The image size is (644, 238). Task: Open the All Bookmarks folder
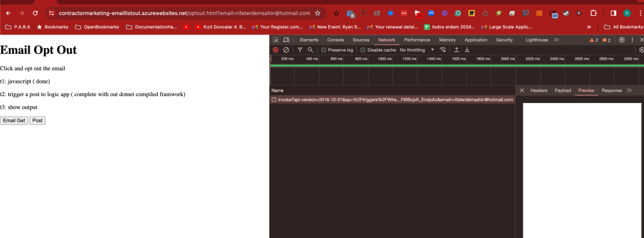(623, 27)
